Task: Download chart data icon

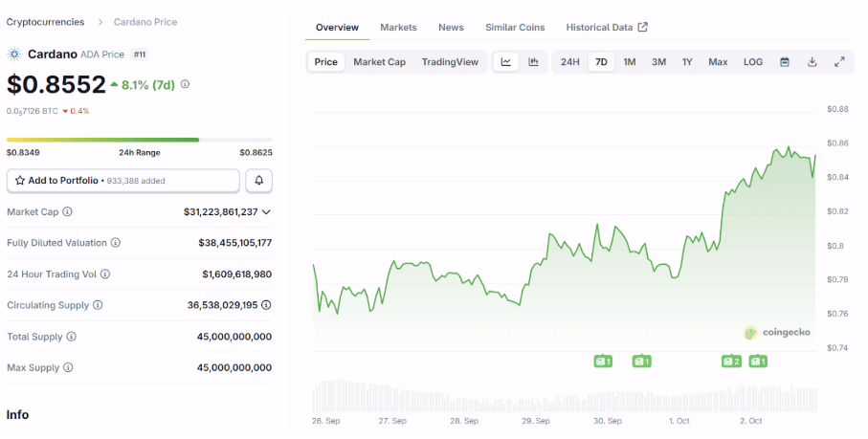Action: click(812, 62)
